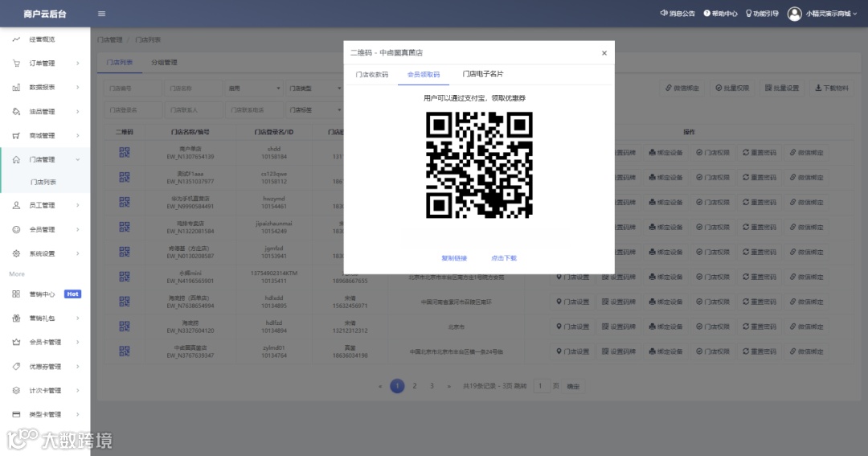Click the 计次卡管理 layers icon in the sidebar

16,391
